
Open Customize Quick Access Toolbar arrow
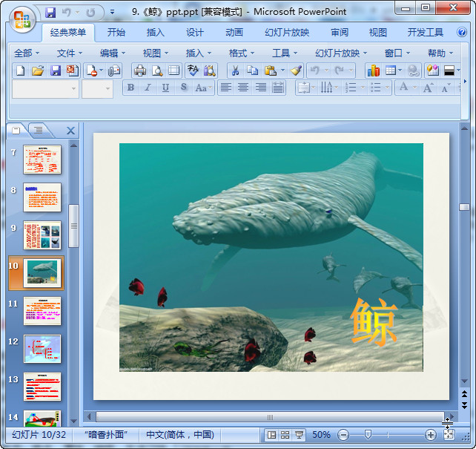tap(112, 12)
